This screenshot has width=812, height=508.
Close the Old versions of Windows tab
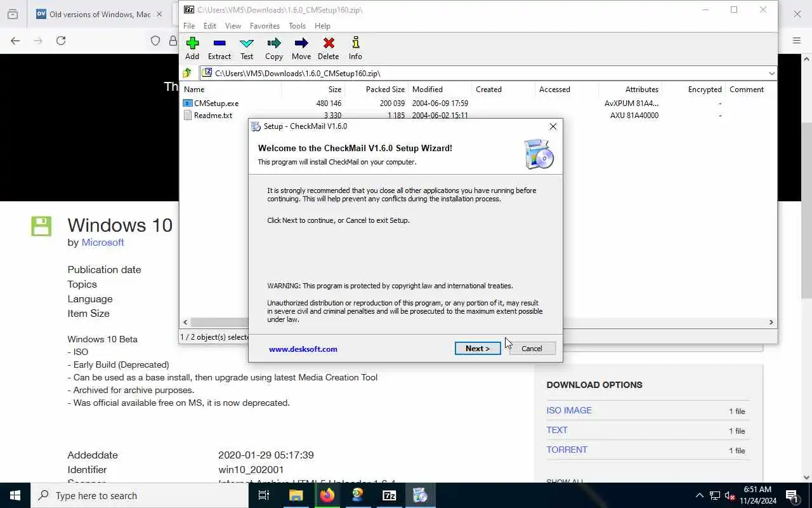(x=159, y=14)
